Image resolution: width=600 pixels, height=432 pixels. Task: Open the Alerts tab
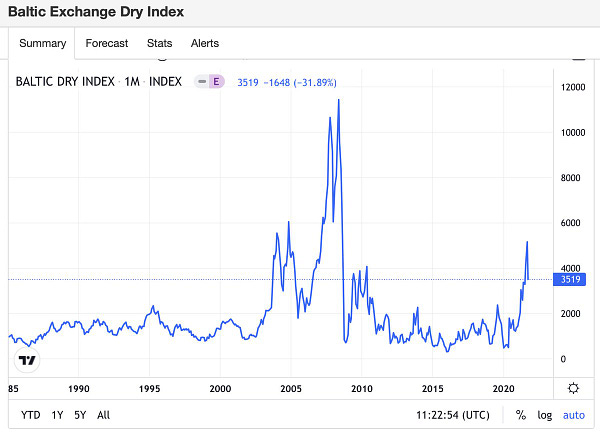[205, 43]
